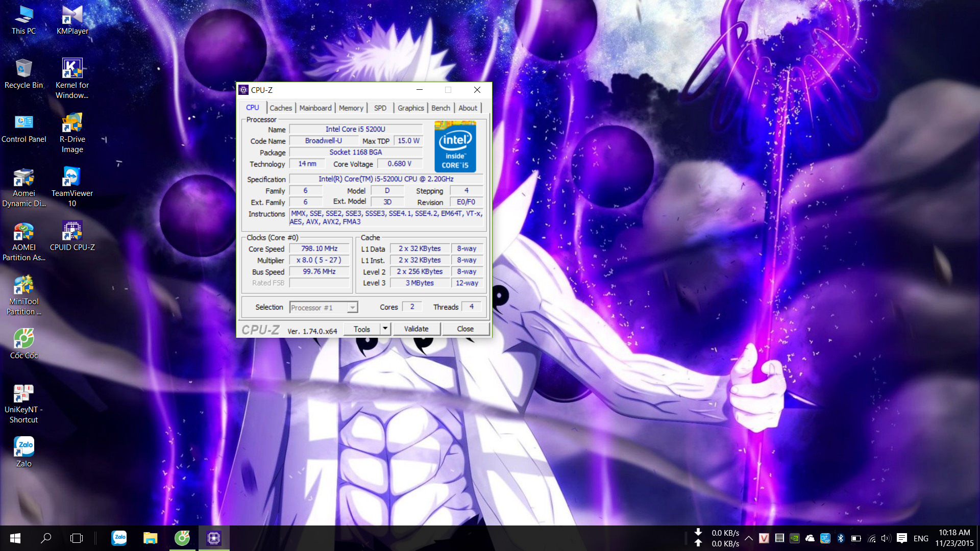
Task: Switch to the Graphics tab
Action: 411,108
